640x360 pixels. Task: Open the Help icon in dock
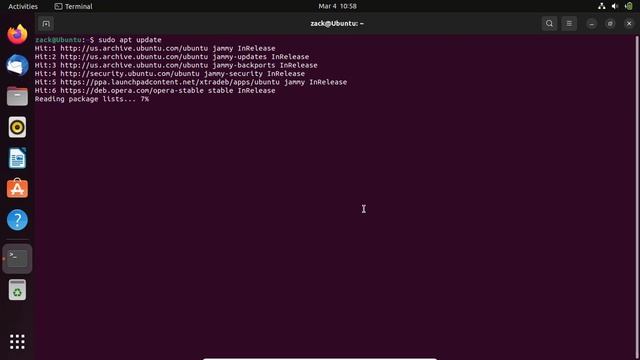click(17, 220)
